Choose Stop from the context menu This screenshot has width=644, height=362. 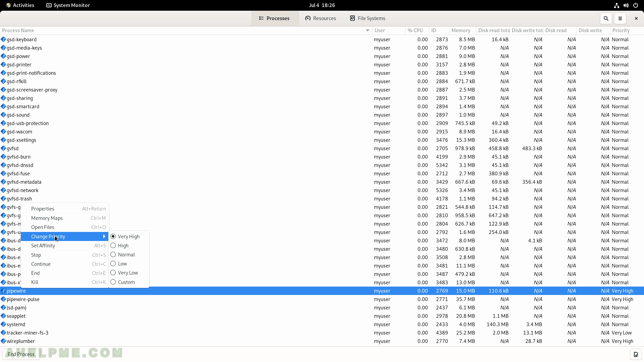click(x=65, y=255)
